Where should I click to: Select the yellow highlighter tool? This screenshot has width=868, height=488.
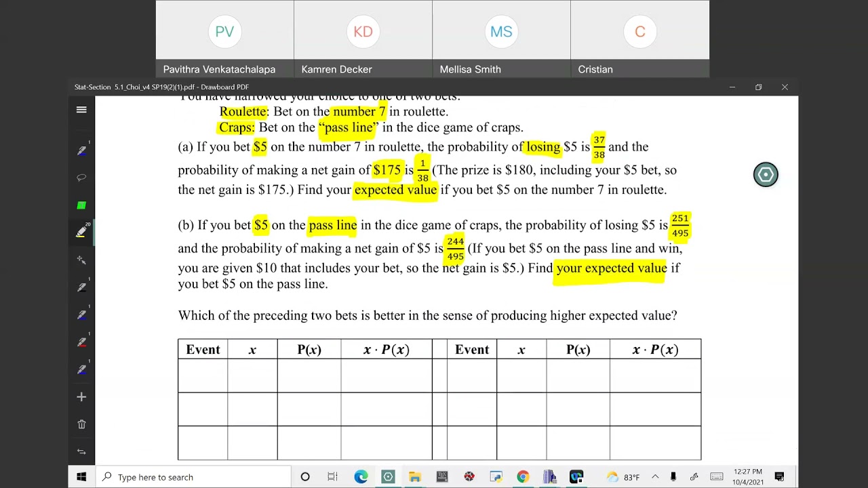(x=81, y=232)
